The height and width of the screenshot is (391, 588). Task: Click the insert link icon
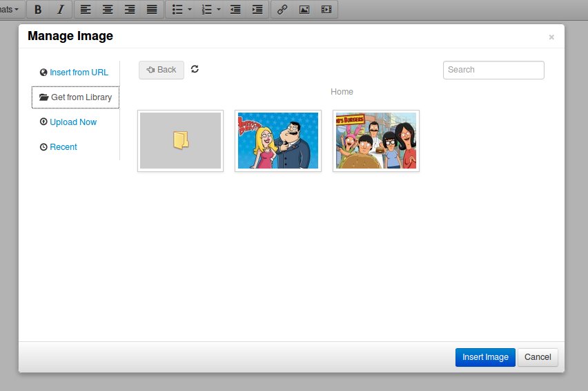[x=282, y=10]
